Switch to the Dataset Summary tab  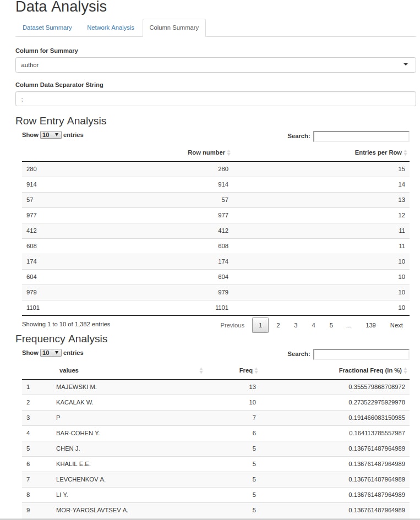point(47,28)
